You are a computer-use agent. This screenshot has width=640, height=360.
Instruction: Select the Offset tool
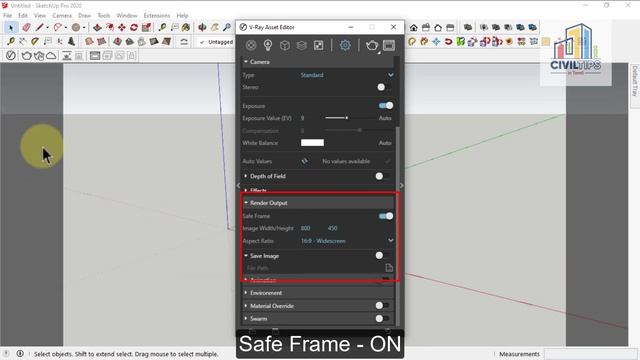coord(110,27)
